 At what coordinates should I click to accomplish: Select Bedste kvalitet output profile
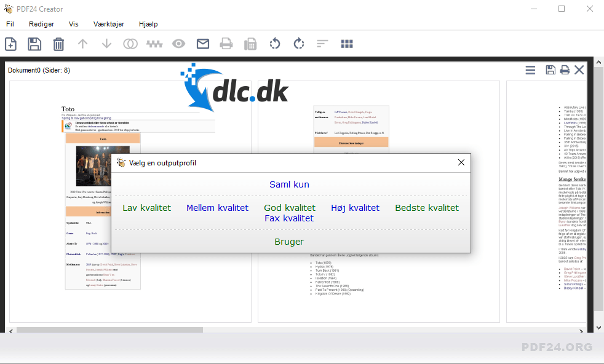point(427,208)
